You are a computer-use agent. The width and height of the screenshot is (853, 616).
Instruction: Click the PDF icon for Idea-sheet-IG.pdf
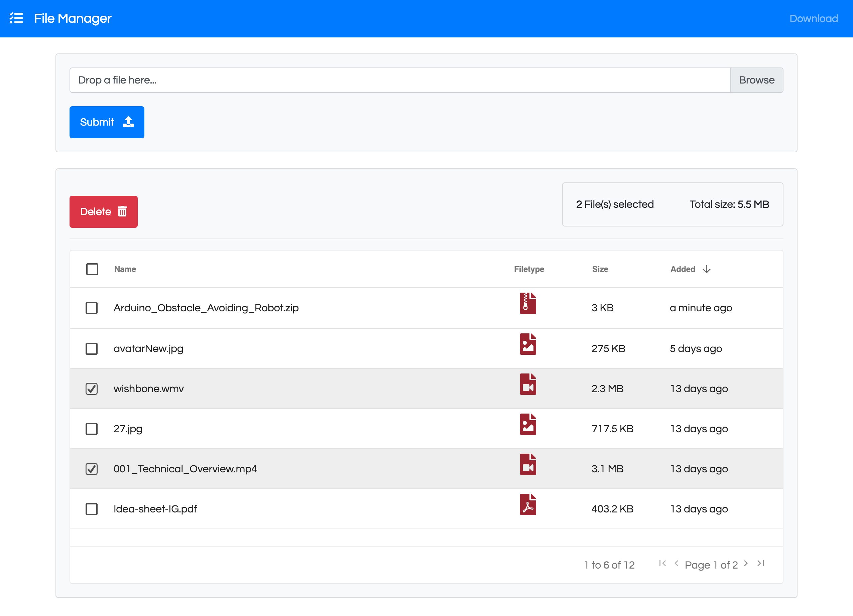click(528, 504)
